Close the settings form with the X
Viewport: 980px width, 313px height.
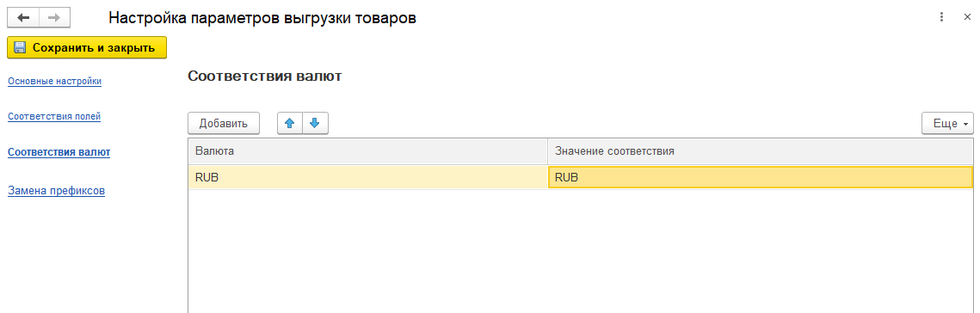[x=967, y=17]
